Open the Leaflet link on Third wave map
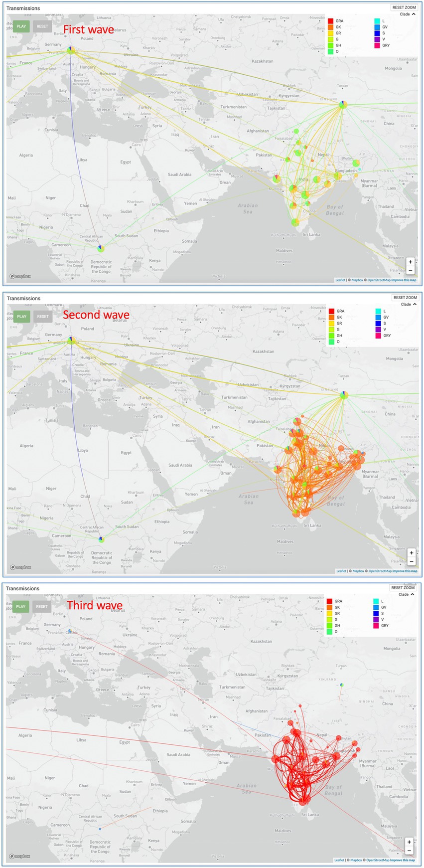This screenshot has width=424, height=868. (x=339, y=860)
